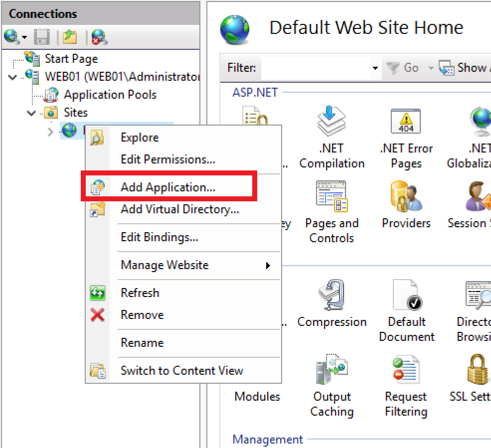
Task: Click the Delete Connection toolbar icon
Action: coord(99,37)
